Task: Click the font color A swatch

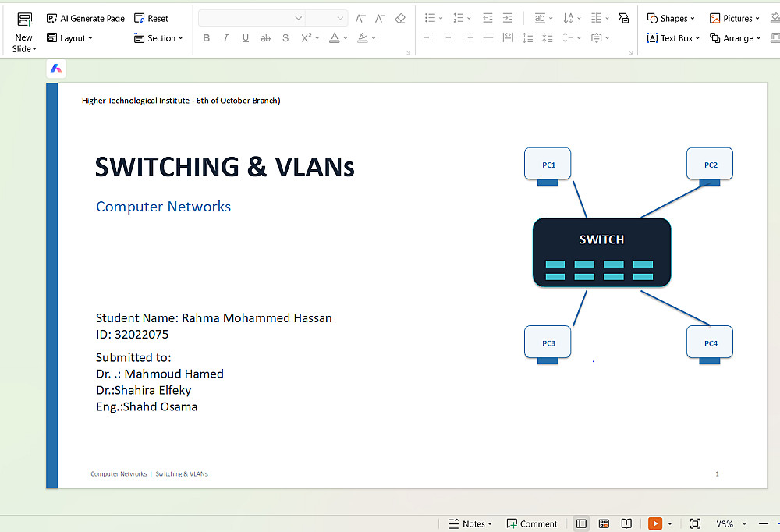Action: tap(335, 37)
